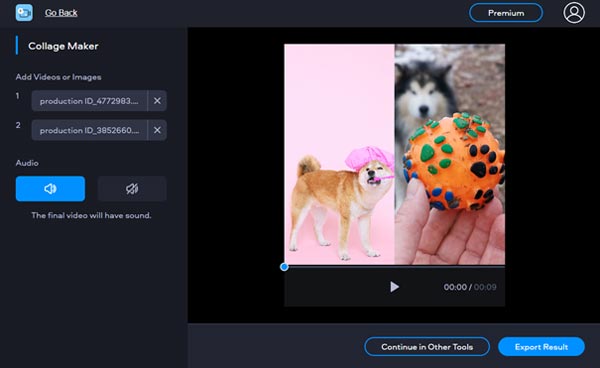Click Continue in Other Tools button

(427, 347)
